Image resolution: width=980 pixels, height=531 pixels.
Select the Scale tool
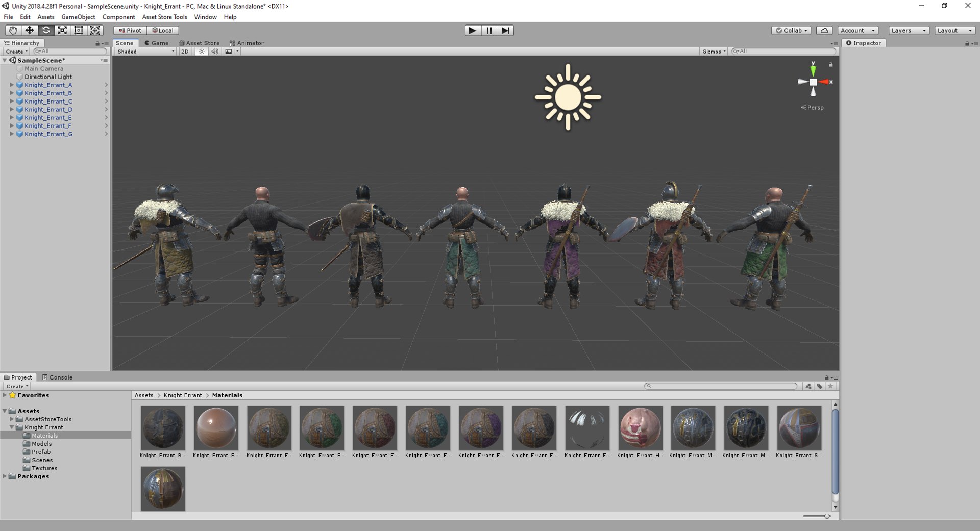[62, 30]
